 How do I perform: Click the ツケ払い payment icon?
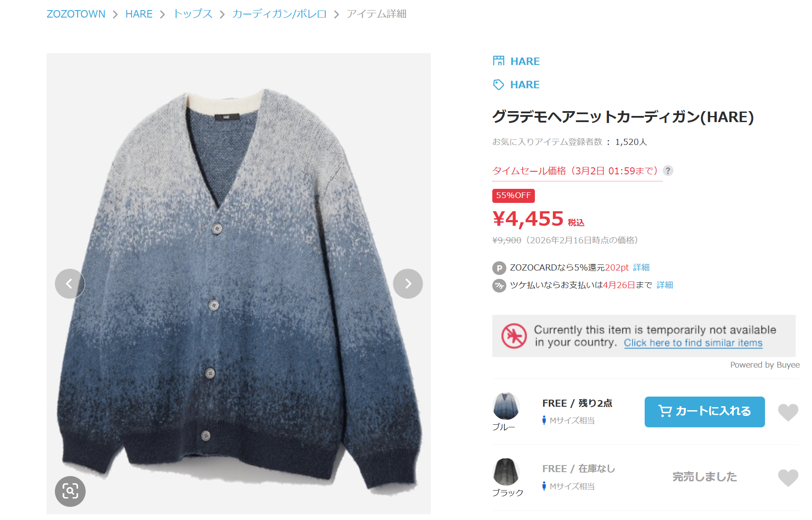click(x=499, y=285)
